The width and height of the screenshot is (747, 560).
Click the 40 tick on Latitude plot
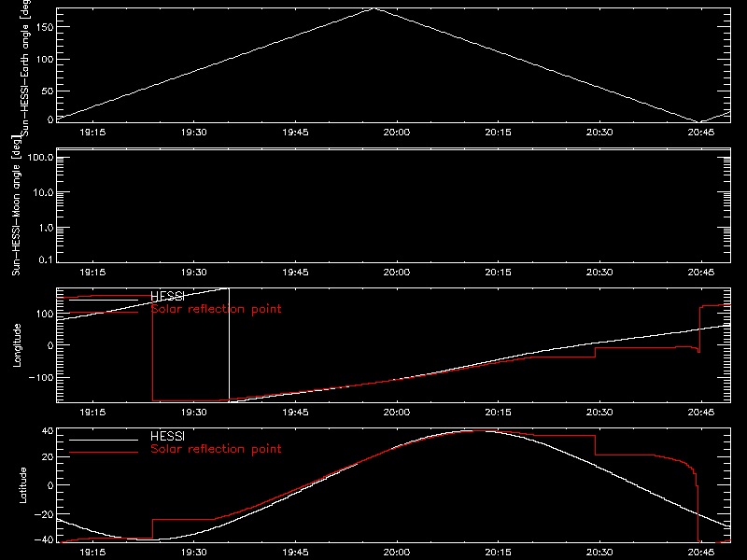[48, 431]
